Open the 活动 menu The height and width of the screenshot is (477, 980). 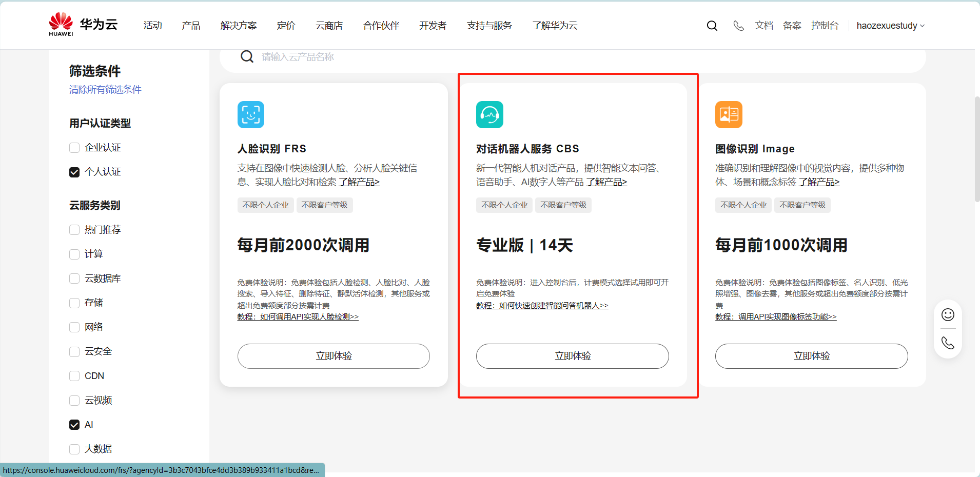point(153,26)
